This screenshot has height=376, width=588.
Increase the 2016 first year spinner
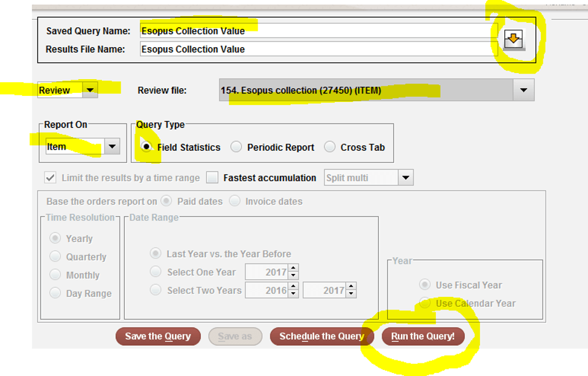(x=293, y=286)
